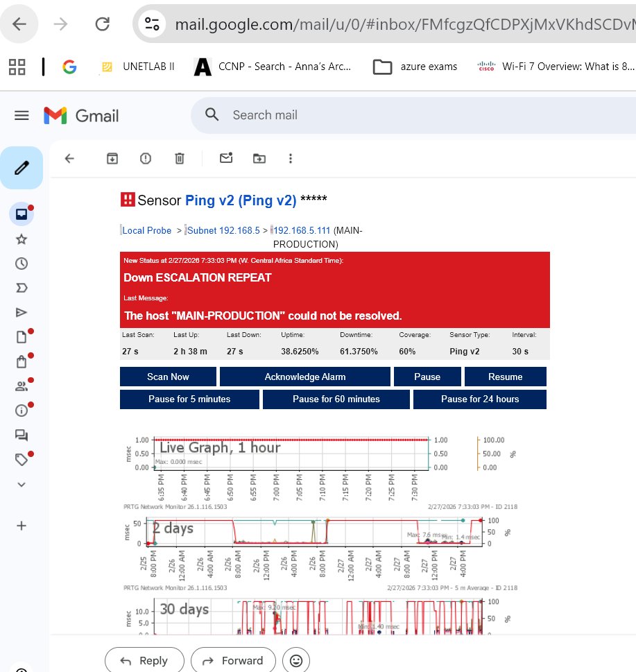Screen dimensions: 636x672
Task: Click the Acknowledge Alarm button
Action: [x=305, y=377]
